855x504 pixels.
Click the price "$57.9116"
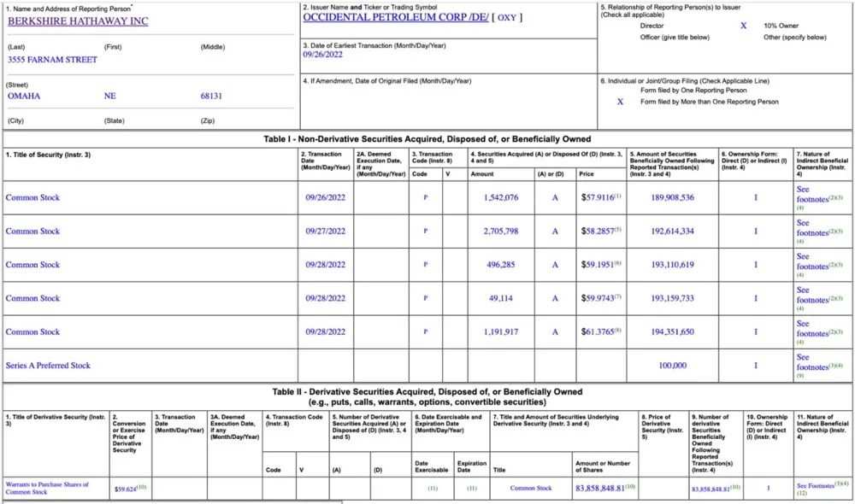[x=598, y=198]
